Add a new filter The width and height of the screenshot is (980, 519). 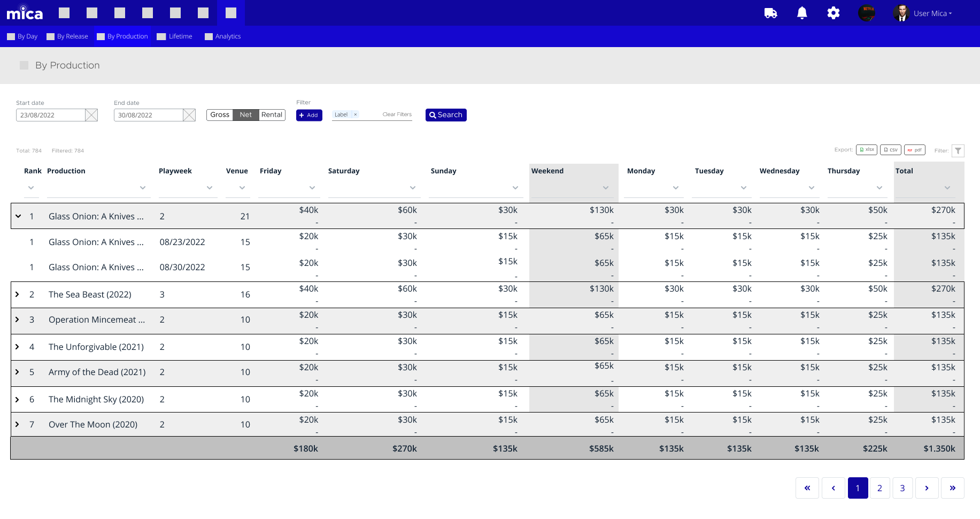pos(309,115)
